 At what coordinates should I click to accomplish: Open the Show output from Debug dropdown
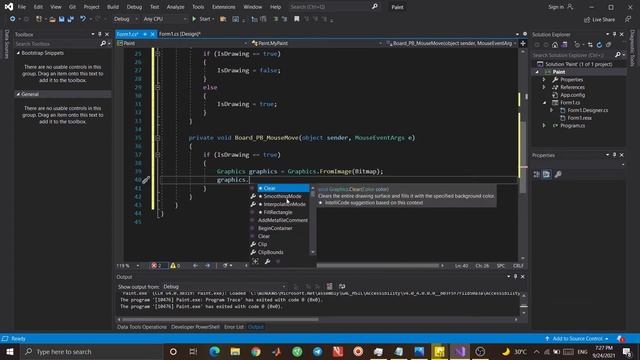pos(224,287)
